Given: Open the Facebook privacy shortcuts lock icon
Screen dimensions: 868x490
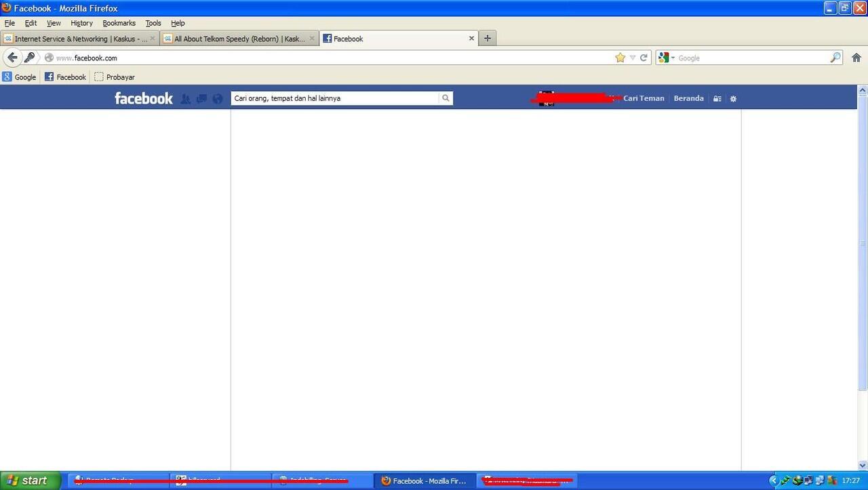Looking at the screenshot, I should coord(717,99).
